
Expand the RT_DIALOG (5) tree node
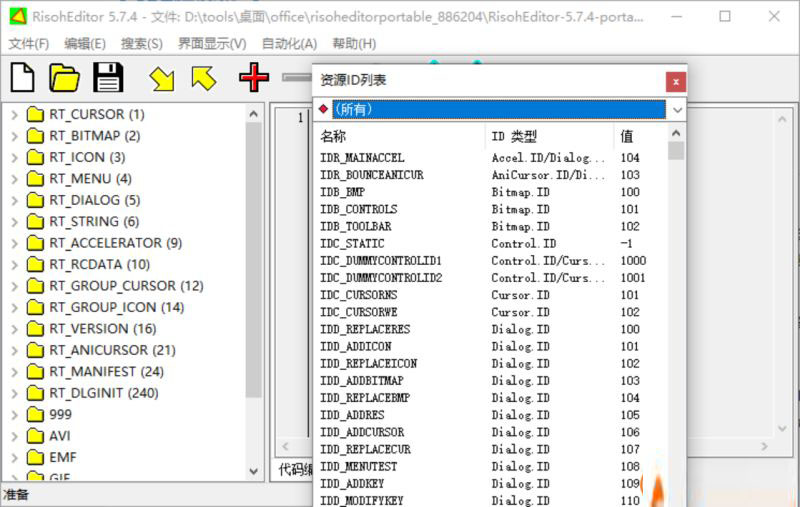[15, 200]
